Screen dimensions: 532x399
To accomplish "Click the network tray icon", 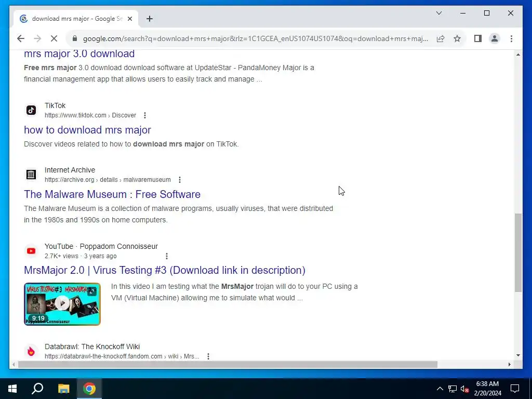I will point(453,389).
